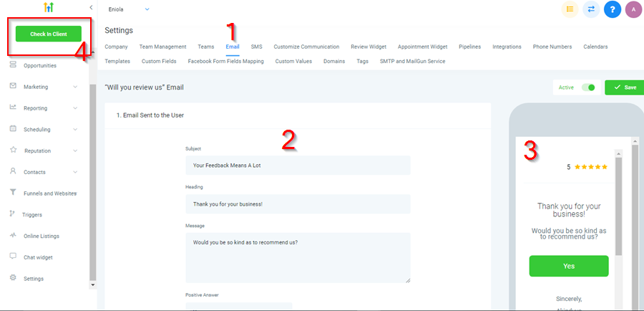Click the Settings gear icon in sidebar
Image resolution: width=644 pixels, height=311 pixels.
(x=13, y=278)
